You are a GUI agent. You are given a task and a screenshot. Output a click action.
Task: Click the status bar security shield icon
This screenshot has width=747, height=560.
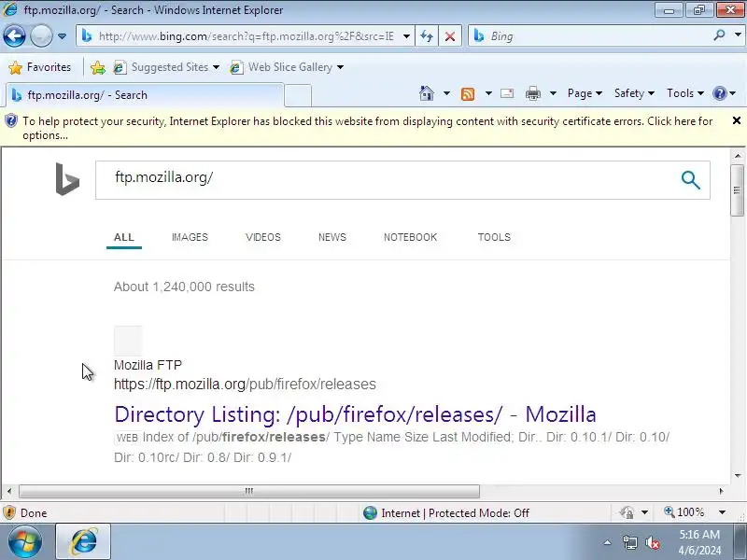click(x=9, y=512)
